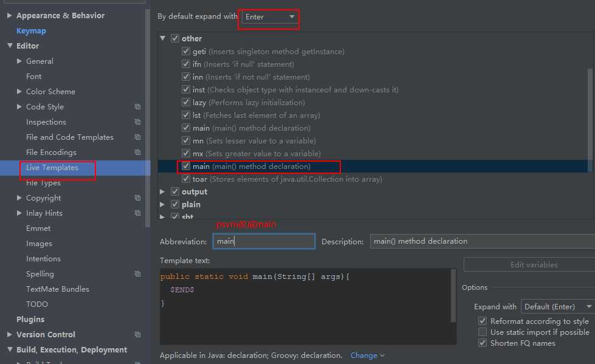Image resolution: width=595 pixels, height=364 pixels.
Task: Expand Copyright subsection arrow
Action: click(x=19, y=197)
